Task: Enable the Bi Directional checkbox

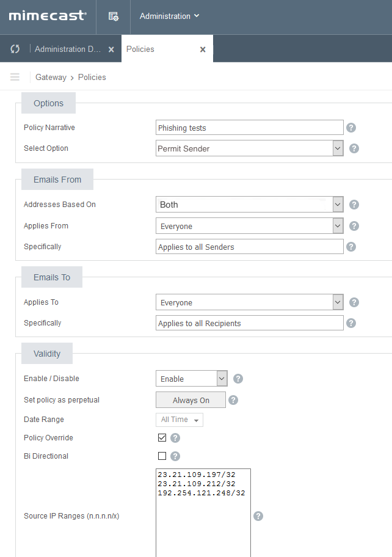Action: tap(162, 456)
